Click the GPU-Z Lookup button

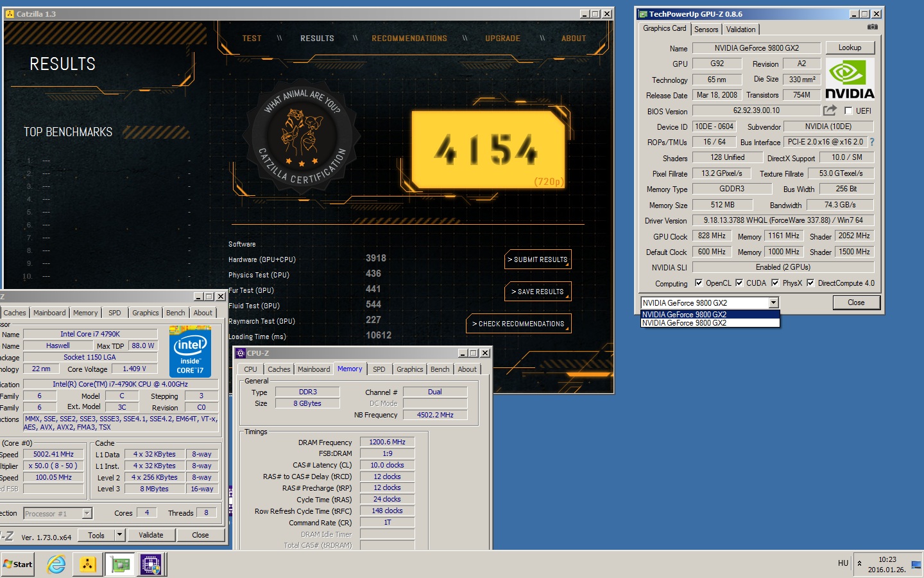[850, 48]
